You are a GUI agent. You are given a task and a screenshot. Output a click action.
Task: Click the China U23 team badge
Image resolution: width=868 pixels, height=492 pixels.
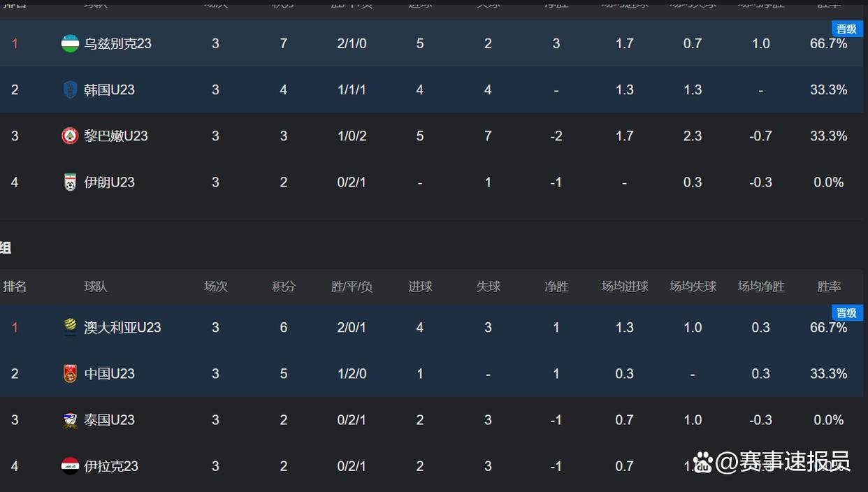pos(70,374)
